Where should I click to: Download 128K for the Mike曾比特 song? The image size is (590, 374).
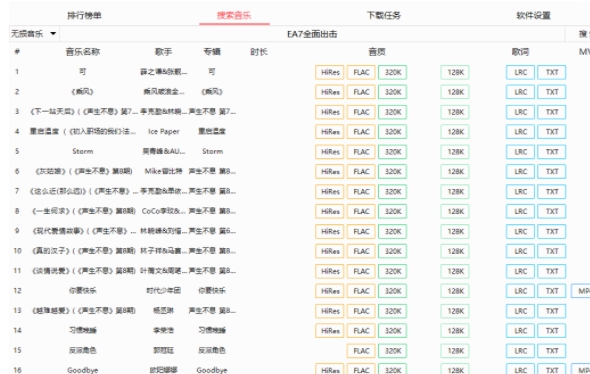click(455, 172)
